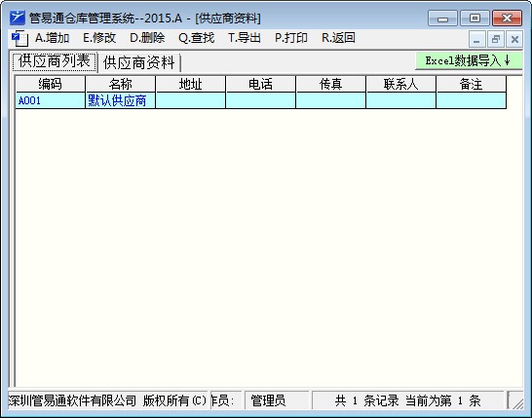Switch to the 供应商资料 tab

click(x=139, y=62)
